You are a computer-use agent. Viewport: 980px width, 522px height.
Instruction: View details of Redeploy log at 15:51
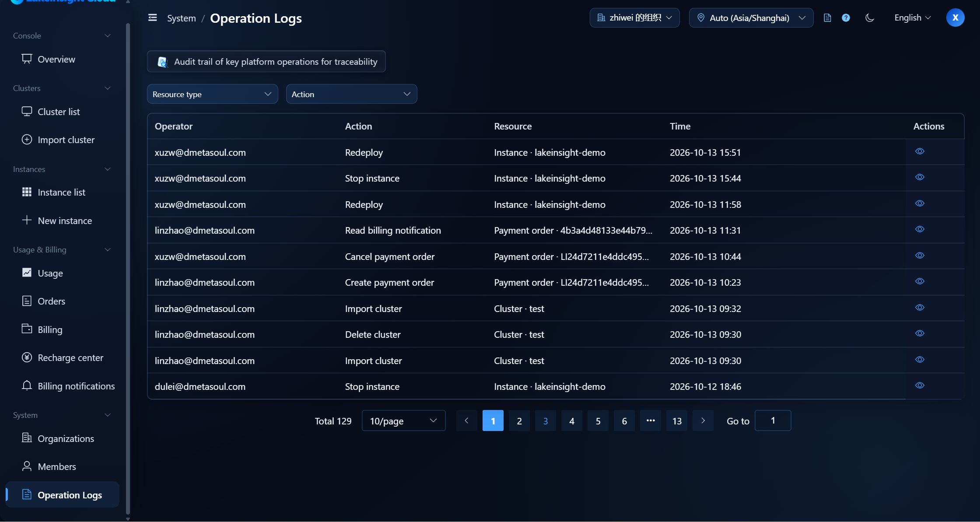point(920,151)
